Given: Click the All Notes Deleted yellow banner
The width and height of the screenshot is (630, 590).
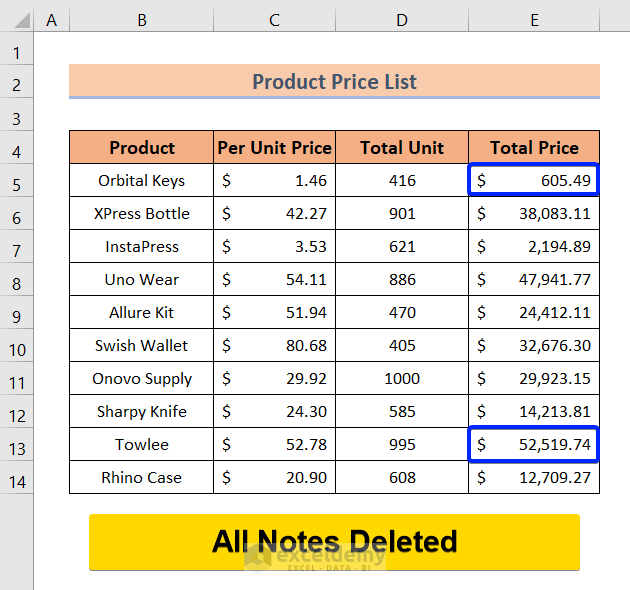Looking at the screenshot, I should click(x=334, y=542).
